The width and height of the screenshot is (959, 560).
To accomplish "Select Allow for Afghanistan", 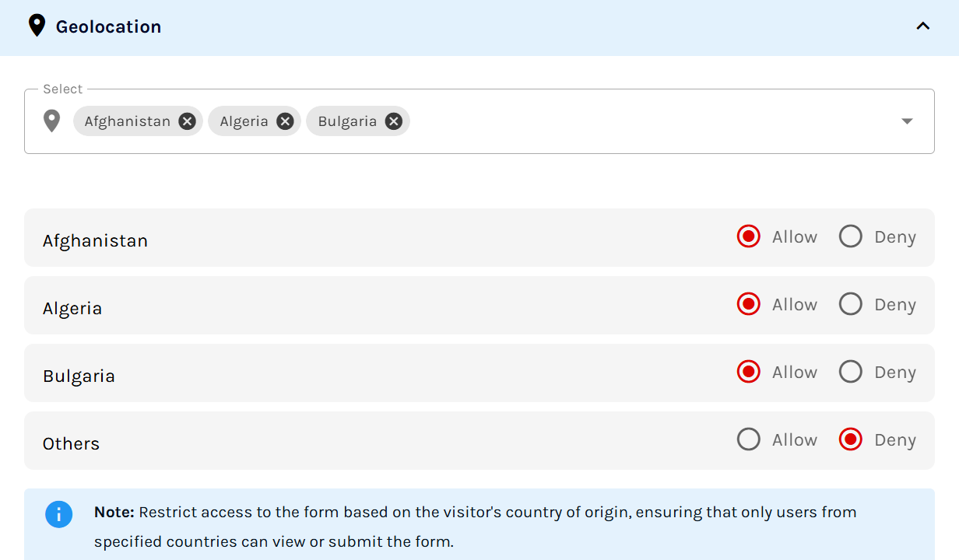I will 749,236.
